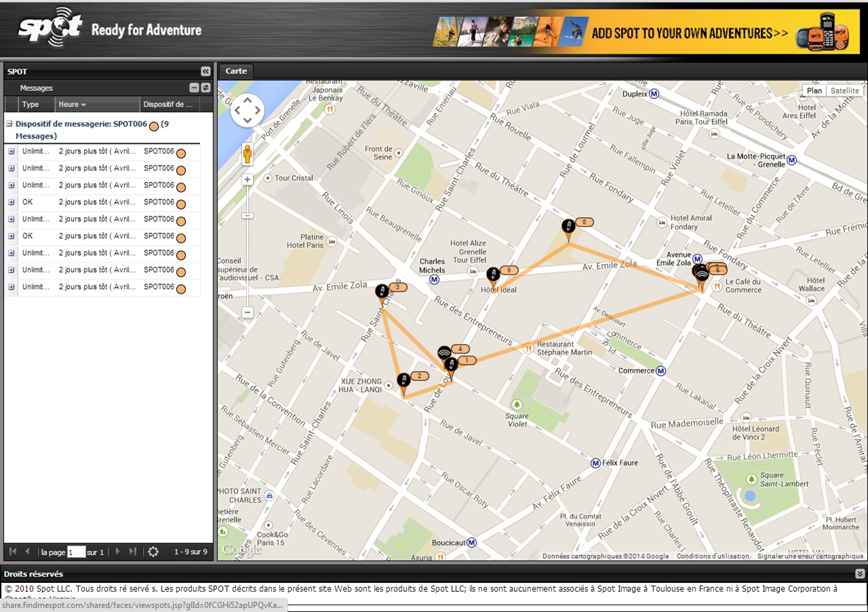This screenshot has height=612, width=868.
Task: Expand the first Unlimited message row
Action: click(11, 151)
